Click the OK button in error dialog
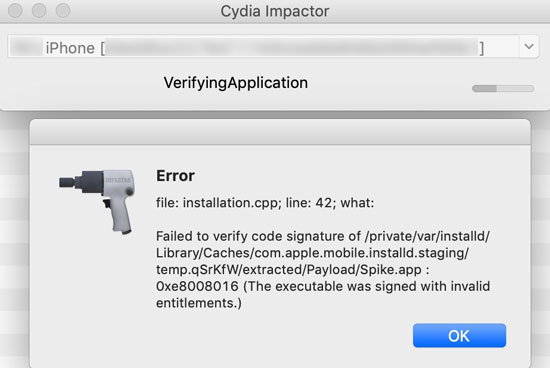The width and height of the screenshot is (550, 368). pyautogui.click(x=459, y=336)
